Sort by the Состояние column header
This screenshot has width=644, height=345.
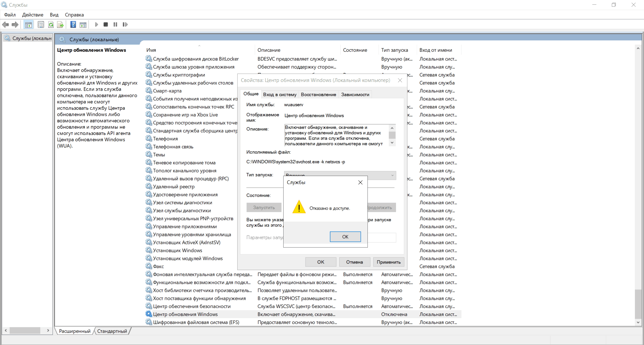point(359,50)
